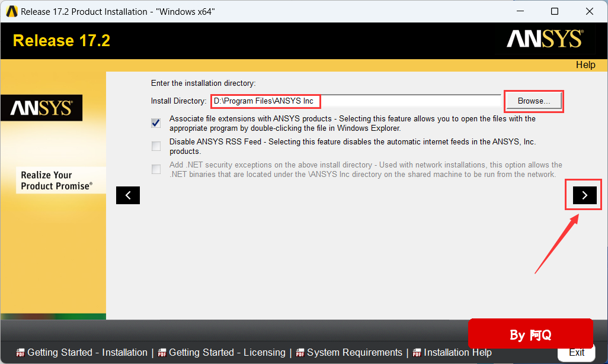The width and height of the screenshot is (608, 364).
Task: Click the next arrow button
Action: 585,195
